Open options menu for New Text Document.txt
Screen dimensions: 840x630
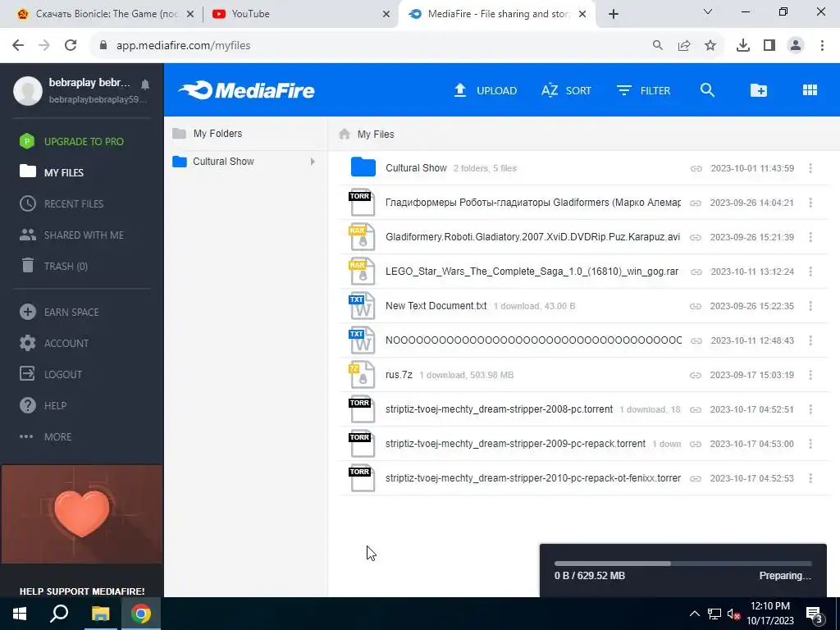(x=810, y=306)
